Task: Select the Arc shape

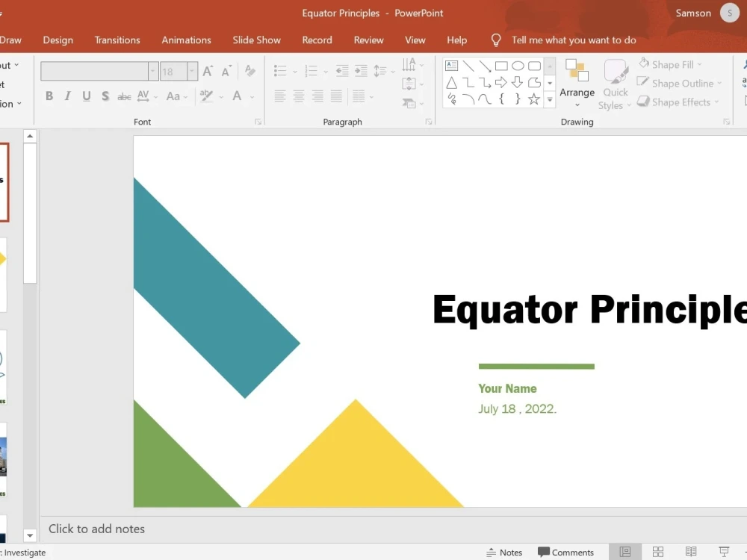Action: pos(468,99)
